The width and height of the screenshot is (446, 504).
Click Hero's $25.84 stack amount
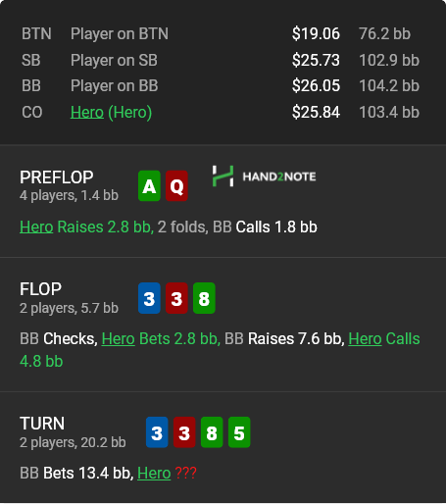pos(316,112)
